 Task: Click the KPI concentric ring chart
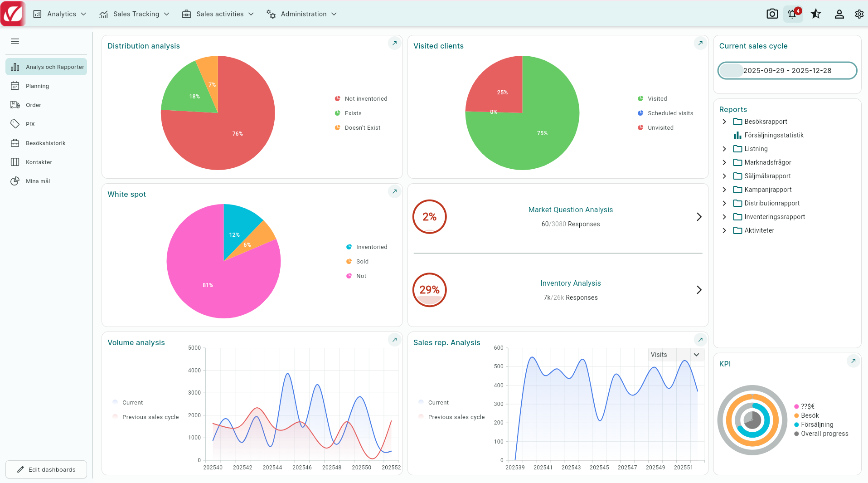tap(752, 420)
